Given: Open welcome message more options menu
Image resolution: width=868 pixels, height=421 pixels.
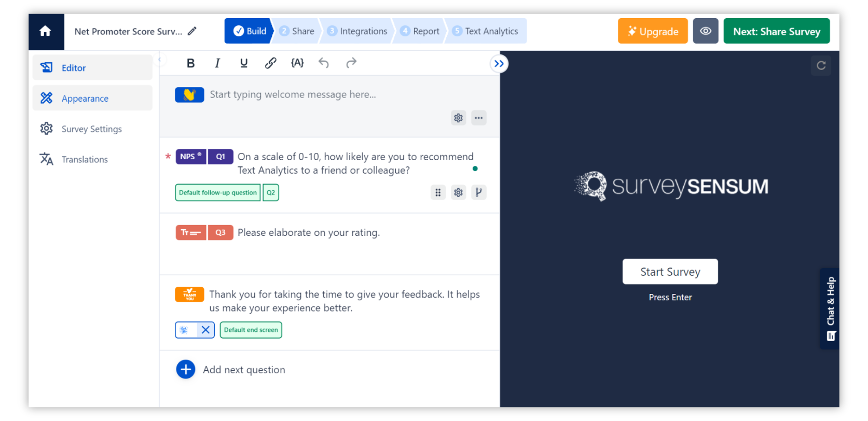Looking at the screenshot, I should click(x=478, y=118).
